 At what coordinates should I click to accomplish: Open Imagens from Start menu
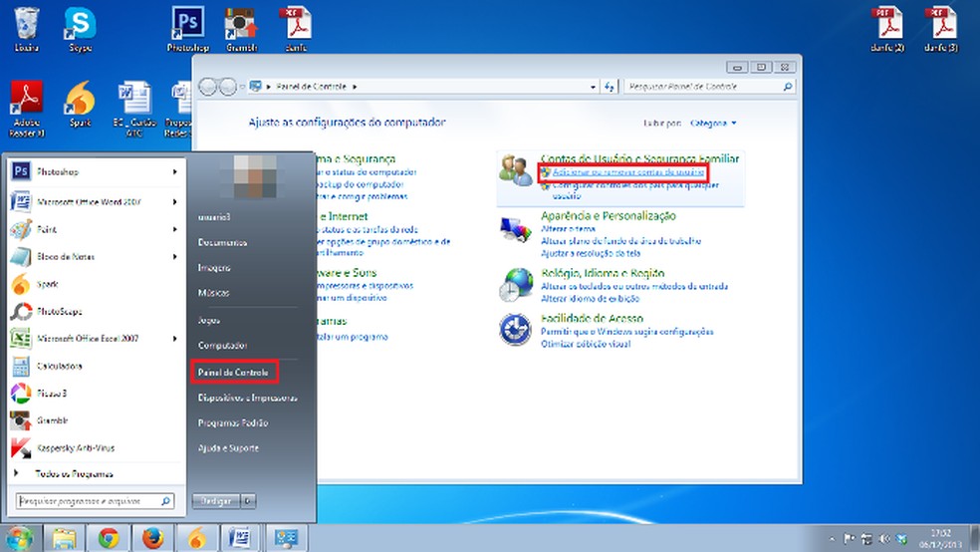pyautogui.click(x=214, y=268)
